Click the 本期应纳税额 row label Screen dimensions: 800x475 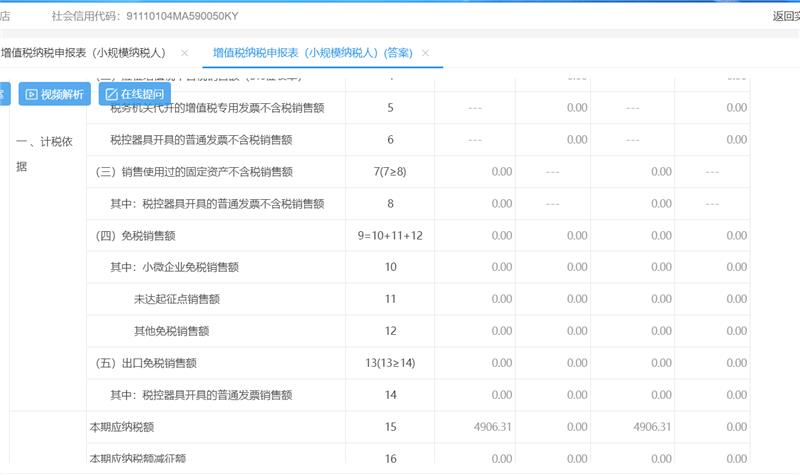[121, 427]
